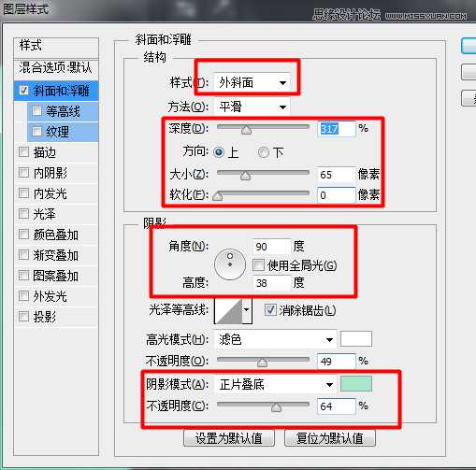Click the green shadow color swatch
This screenshot has height=470, width=476.
(356, 384)
